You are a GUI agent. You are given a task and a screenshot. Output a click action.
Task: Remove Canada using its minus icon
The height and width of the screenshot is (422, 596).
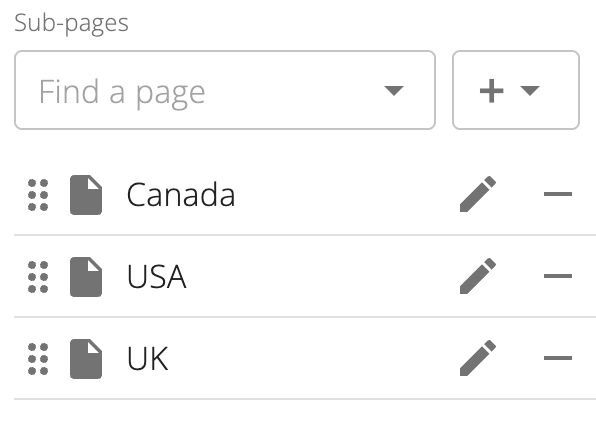click(x=558, y=194)
